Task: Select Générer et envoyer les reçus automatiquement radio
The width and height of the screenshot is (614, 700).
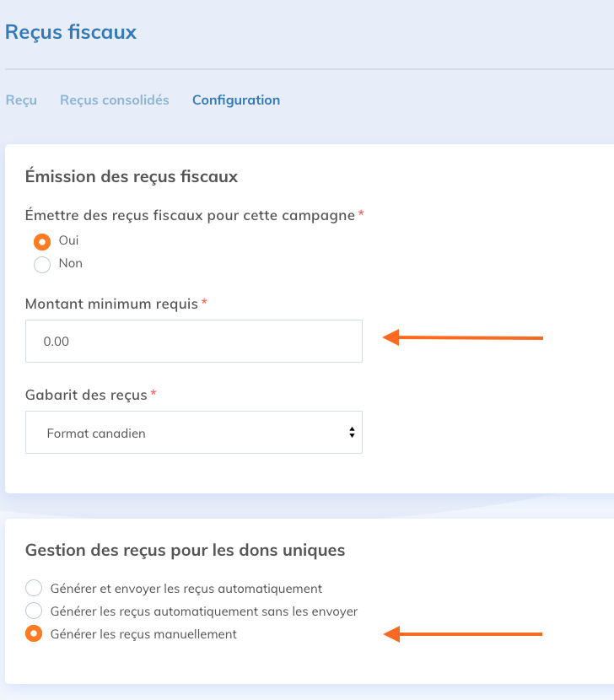Action: (34, 589)
